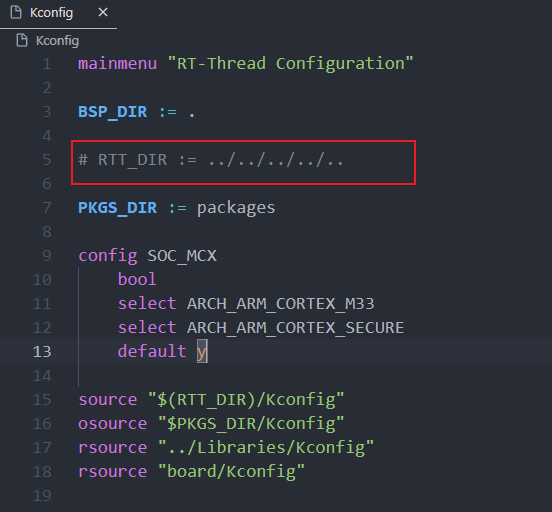552x512 pixels.
Task: Click the "$PKGS_DIR/Kconfig" osource path
Action: pyautogui.click(x=251, y=424)
